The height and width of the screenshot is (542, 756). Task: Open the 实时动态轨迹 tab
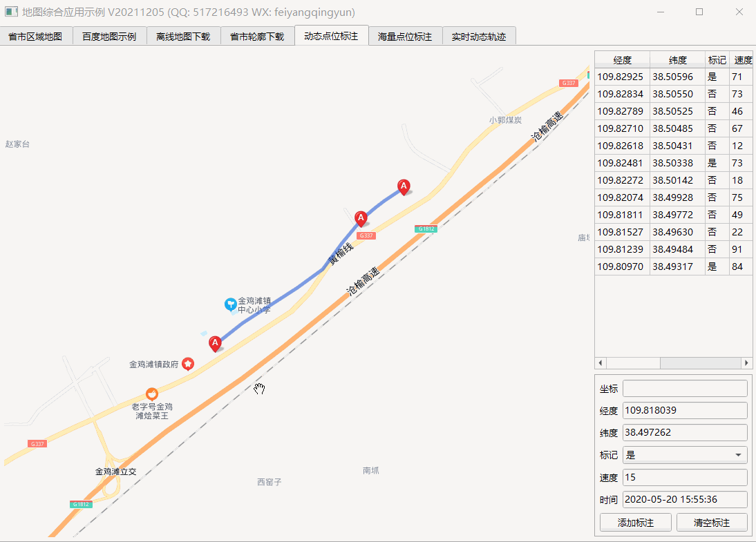coord(479,37)
